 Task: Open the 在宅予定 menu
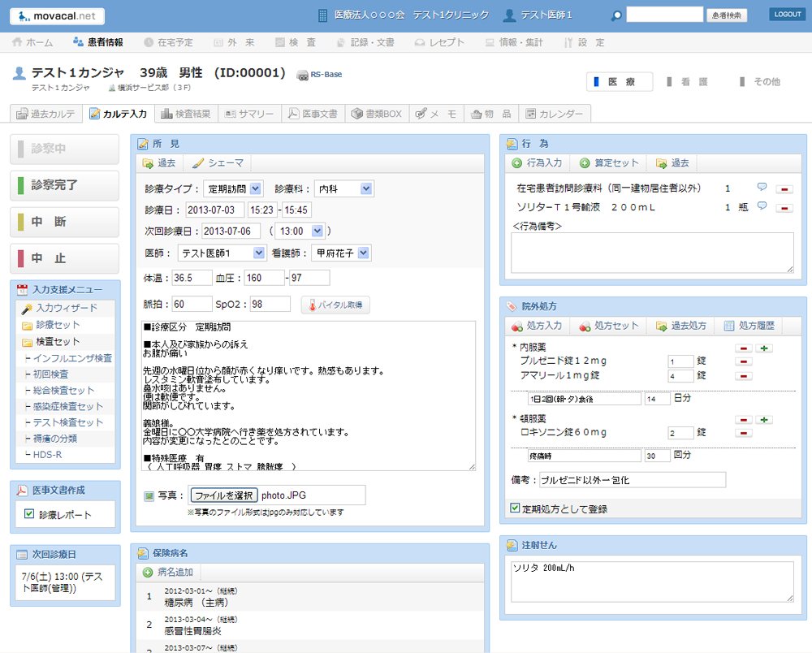click(168, 42)
